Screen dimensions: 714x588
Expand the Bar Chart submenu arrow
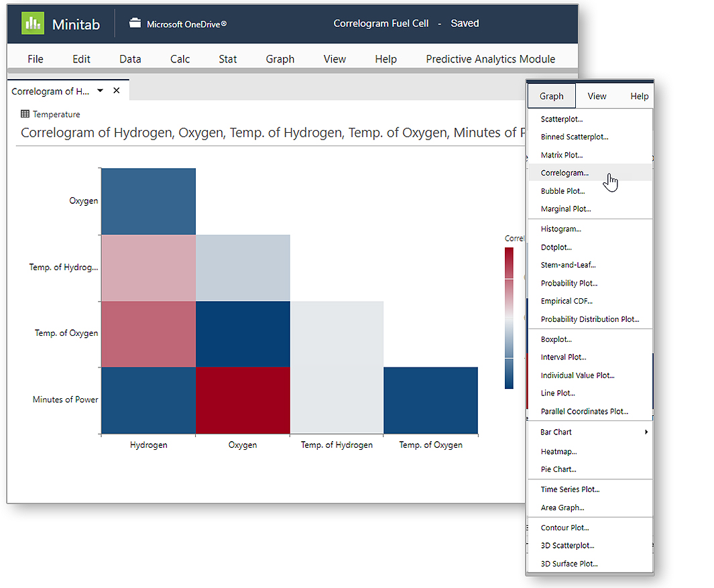coord(646,432)
